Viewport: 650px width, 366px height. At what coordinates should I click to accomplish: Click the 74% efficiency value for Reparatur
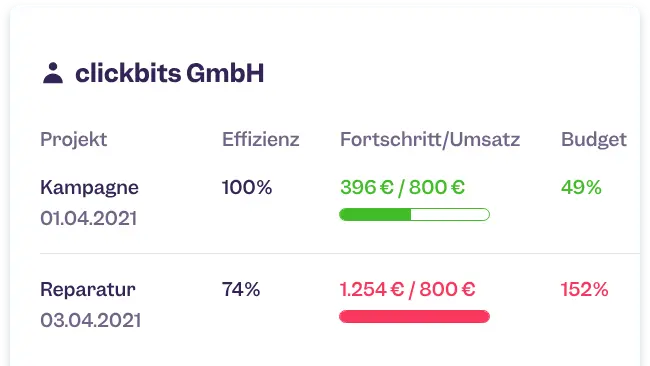click(241, 289)
